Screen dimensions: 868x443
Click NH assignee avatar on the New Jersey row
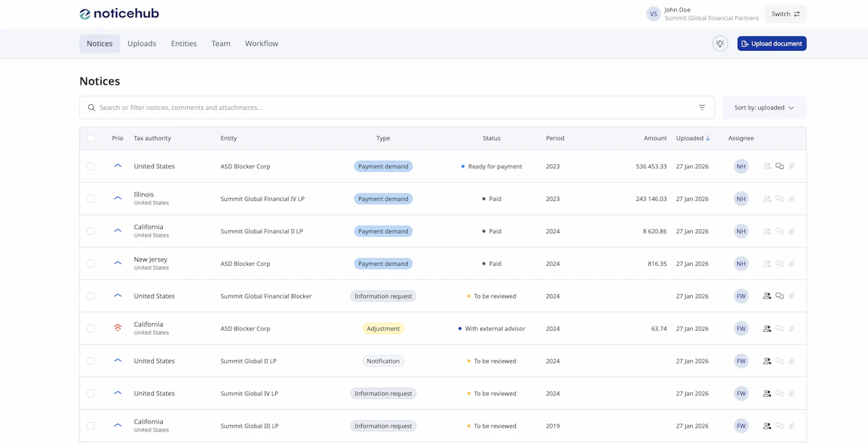[x=741, y=264]
